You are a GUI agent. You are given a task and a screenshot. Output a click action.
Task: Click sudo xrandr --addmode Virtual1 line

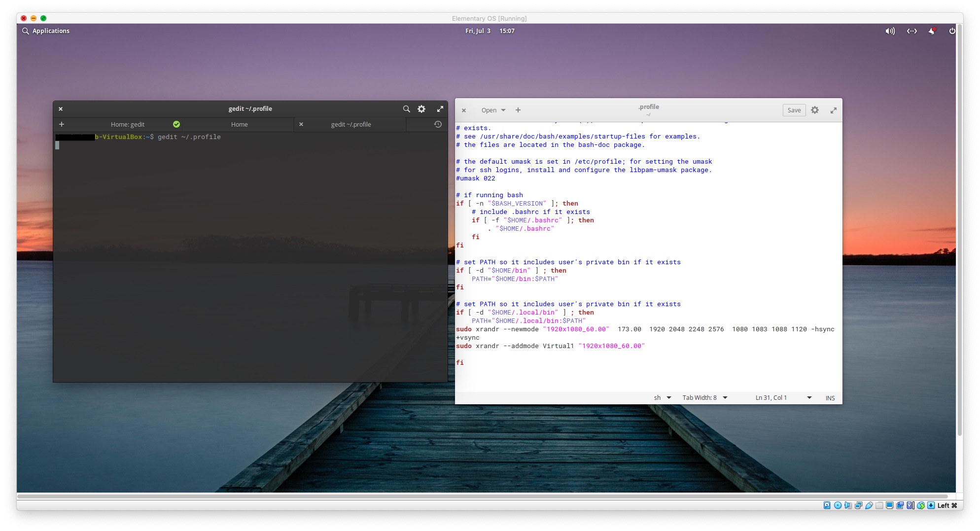(x=550, y=346)
